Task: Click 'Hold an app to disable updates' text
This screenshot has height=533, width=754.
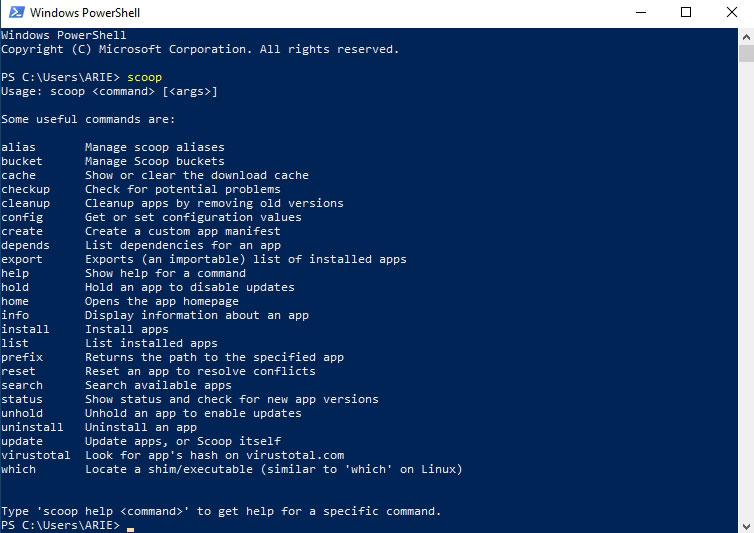Action: pyautogui.click(x=190, y=287)
